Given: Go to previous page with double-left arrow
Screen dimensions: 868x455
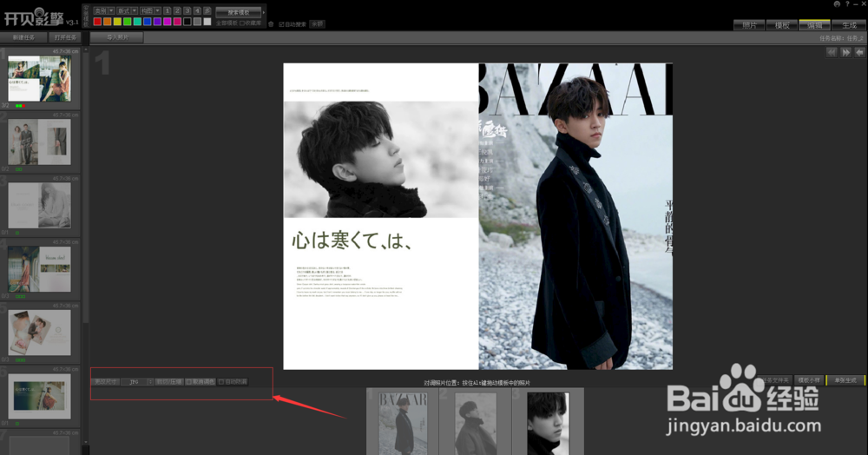Looking at the screenshot, I should pos(832,52).
